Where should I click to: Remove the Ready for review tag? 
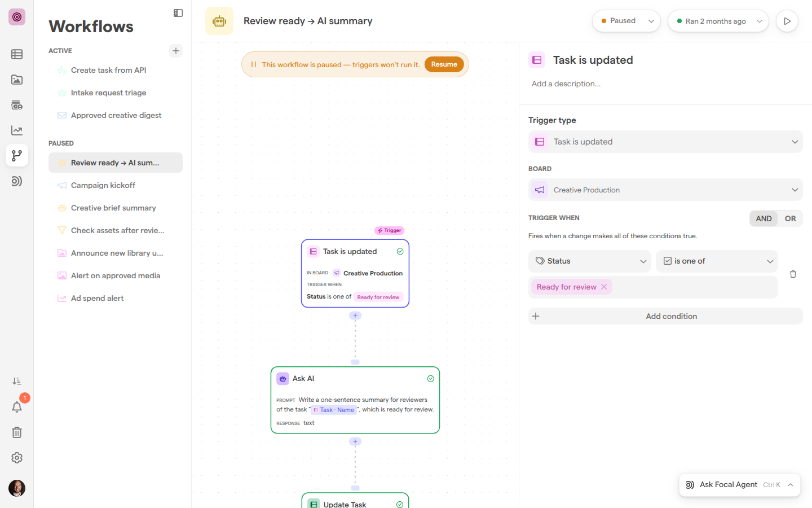pos(604,287)
